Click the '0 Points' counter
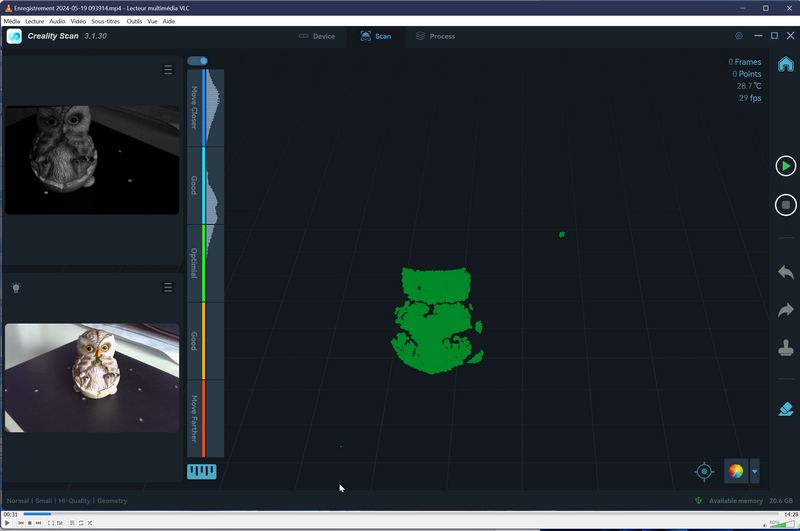800x531 pixels. 747,74
